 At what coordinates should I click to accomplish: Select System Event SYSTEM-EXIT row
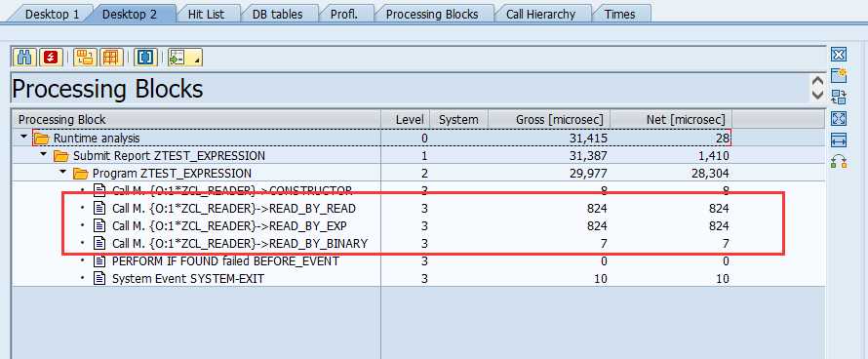418,278
